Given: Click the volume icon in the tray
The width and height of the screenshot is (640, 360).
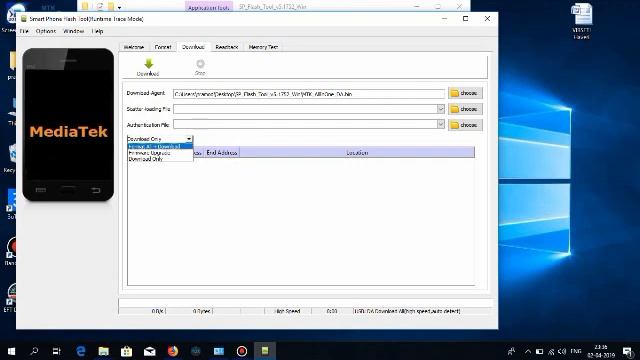Looking at the screenshot, I should [x=562, y=351].
